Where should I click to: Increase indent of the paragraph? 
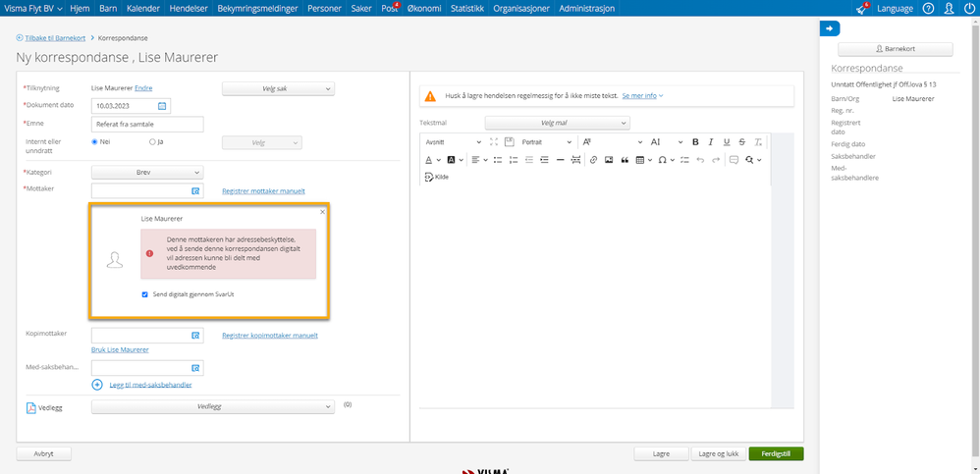coord(544,160)
